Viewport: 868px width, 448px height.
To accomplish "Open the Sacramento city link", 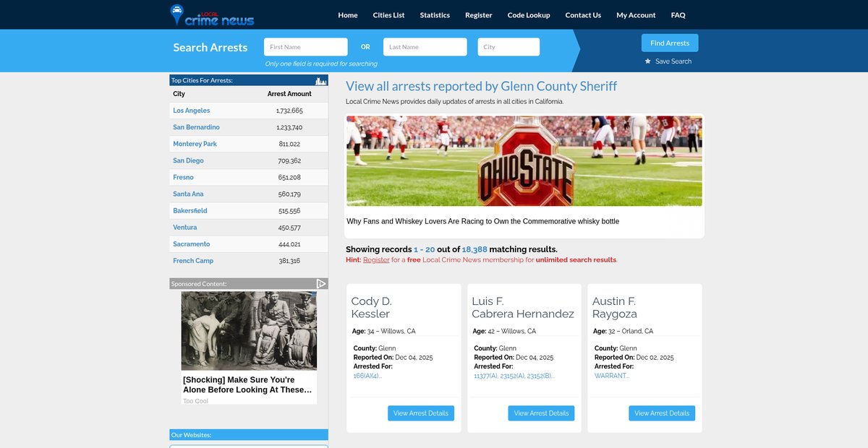I will (191, 244).
